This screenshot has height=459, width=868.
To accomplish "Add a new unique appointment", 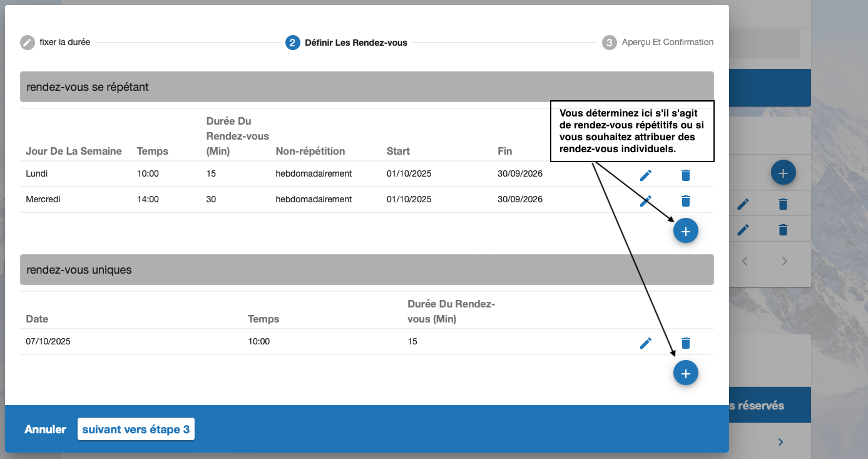I will point(685,374).
